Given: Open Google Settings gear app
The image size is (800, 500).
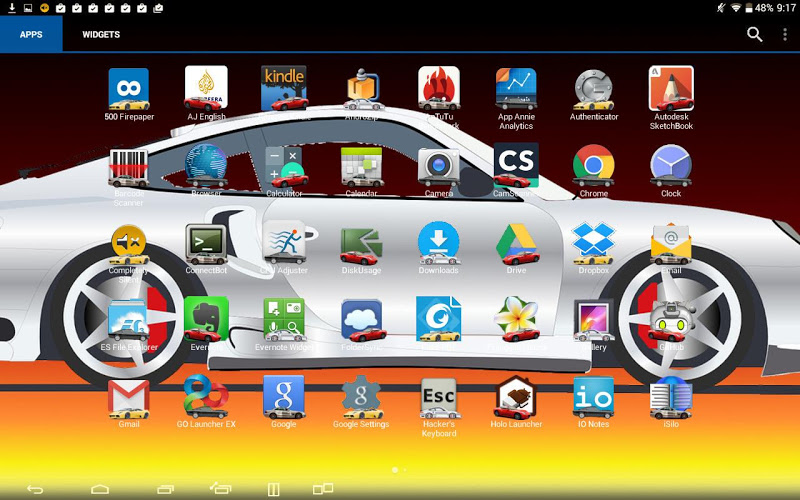Looking at the screenshot, I should (x=362, y=397).
